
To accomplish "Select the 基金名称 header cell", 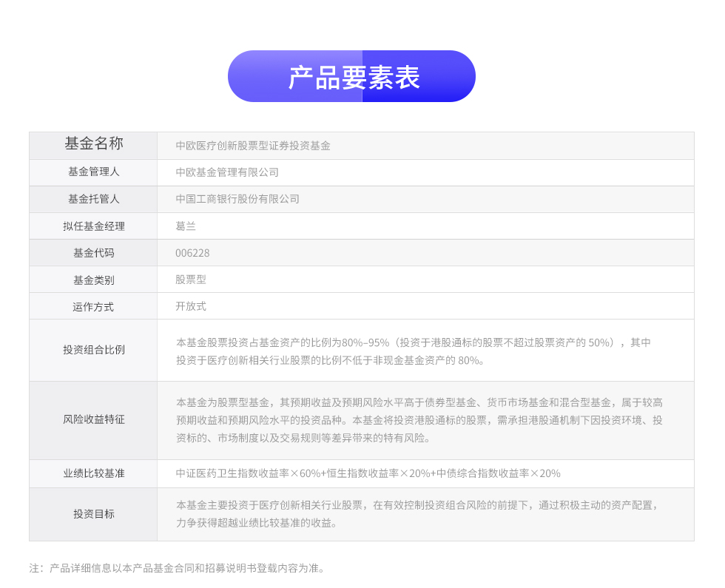I will pos(93,146).
